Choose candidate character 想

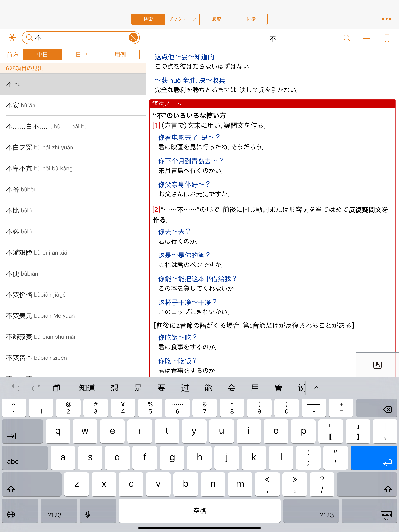(115, 388)
